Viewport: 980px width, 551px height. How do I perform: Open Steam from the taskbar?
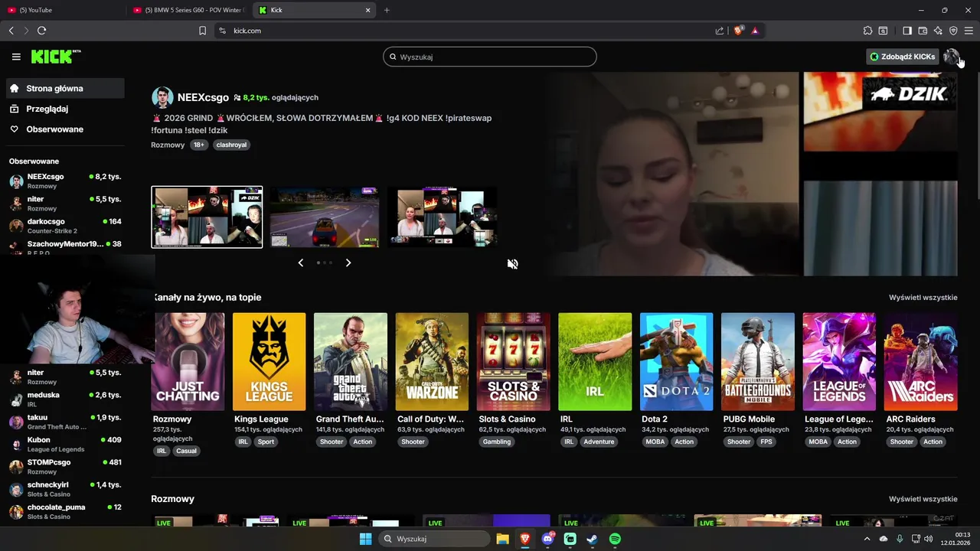592,539
